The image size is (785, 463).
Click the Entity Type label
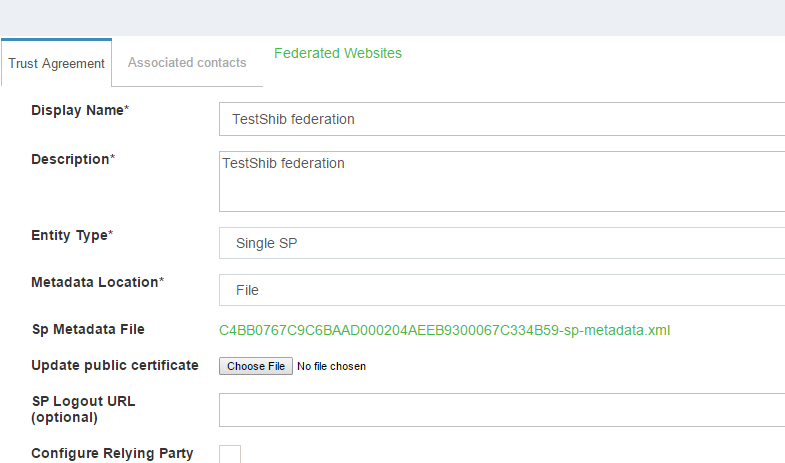click(72, 235)
